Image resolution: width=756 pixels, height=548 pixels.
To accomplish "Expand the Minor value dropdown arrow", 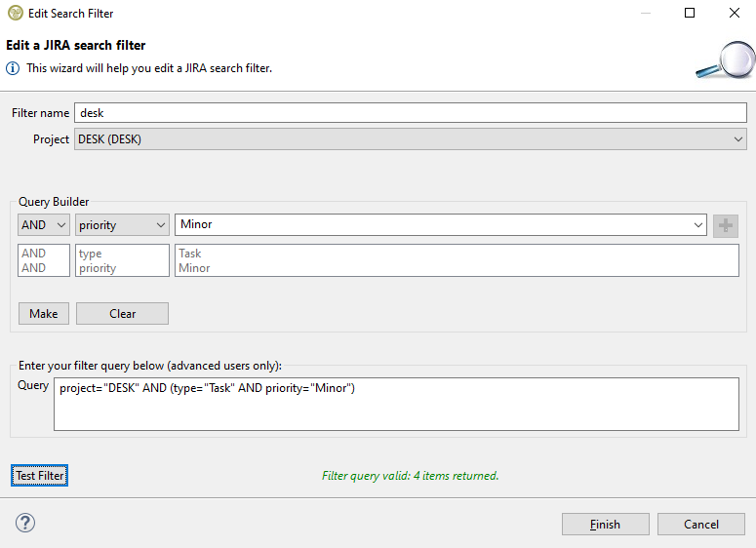I will point(698,225).
